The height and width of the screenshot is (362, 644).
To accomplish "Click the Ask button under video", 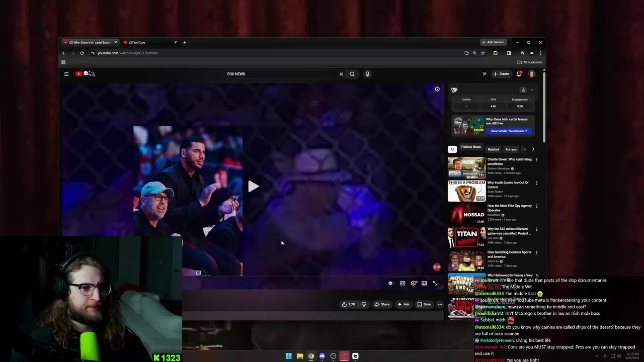I will 404,304.
